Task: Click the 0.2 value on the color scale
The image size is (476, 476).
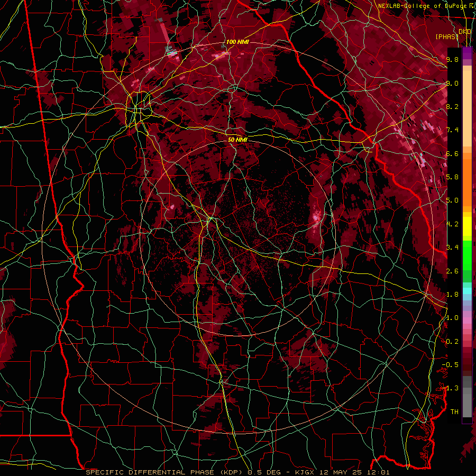Action: point(452,342)
